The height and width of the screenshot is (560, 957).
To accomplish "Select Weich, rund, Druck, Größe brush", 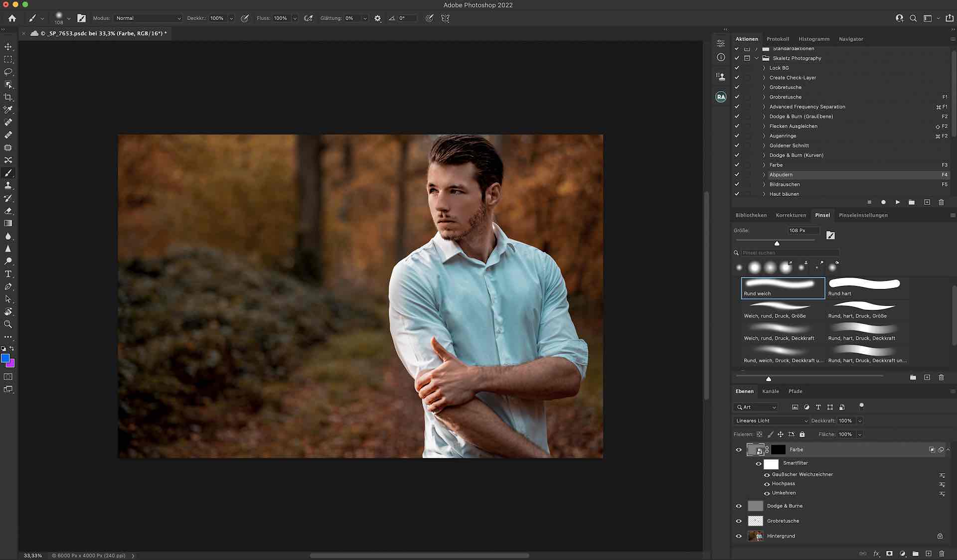I will (x=782, y=310).
